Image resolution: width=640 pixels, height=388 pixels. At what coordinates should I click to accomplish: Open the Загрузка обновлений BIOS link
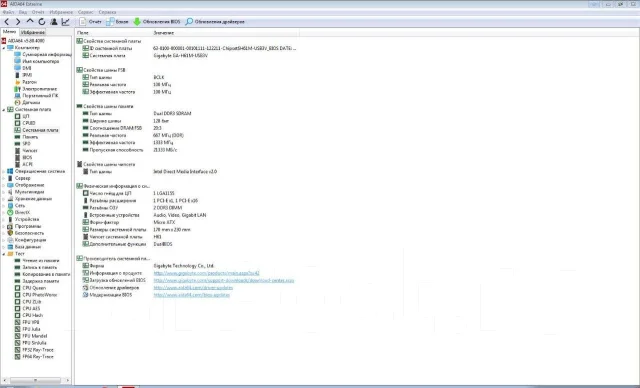point(224,280)
